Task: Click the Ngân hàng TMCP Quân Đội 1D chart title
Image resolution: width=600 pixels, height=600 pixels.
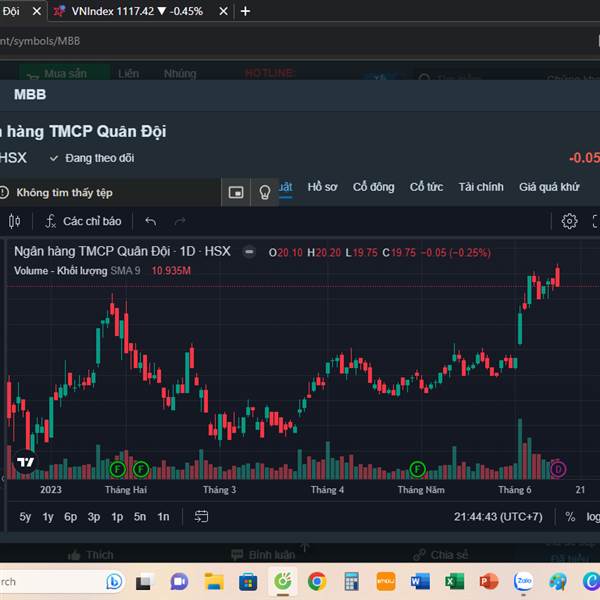Action: tap(122, 251)
